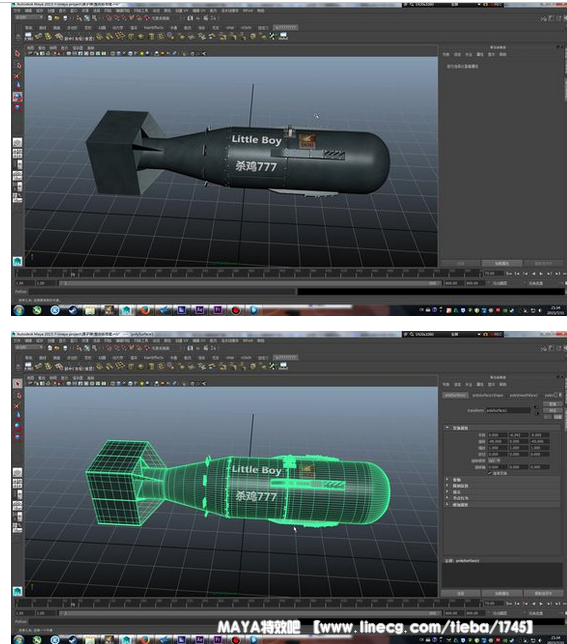Click Load Attributes button in lower Attribute Editor
Viewport: 567px width, 644px height.
(502, 593)
